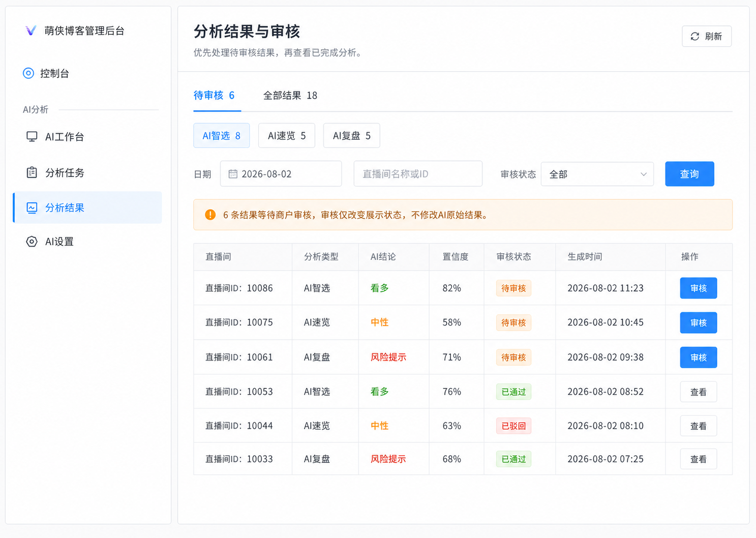Click 直播间ID: 10061 cell
Image resolution: width=756 pixels, height=538 pixels.
(239, 357)
